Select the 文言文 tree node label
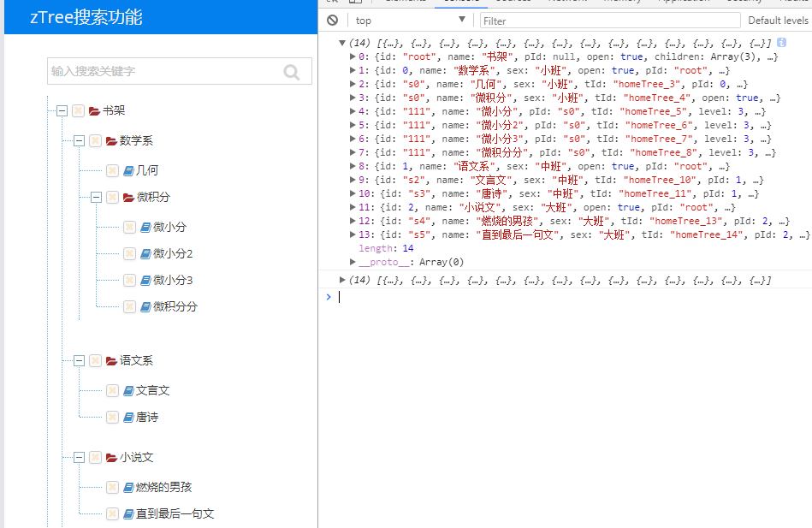812x528 pixels. [x=153, y=391]
